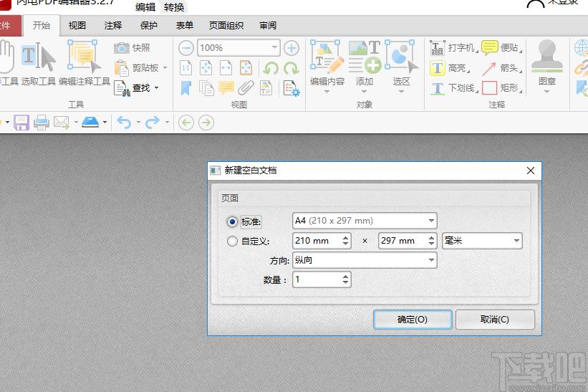The image size is (588, 392).
Task: Open the unit dropdown showing 毫米
Action: click(x=482, y=241)
